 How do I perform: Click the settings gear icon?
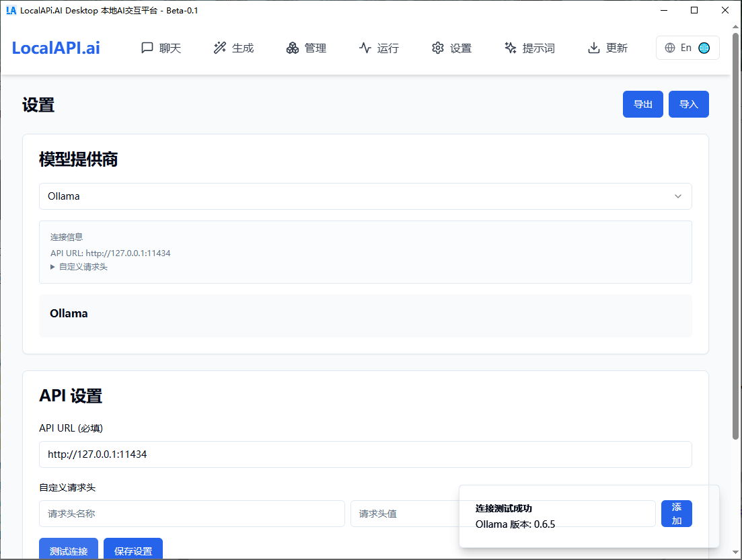pyautogui.click(x=438, y=48)
